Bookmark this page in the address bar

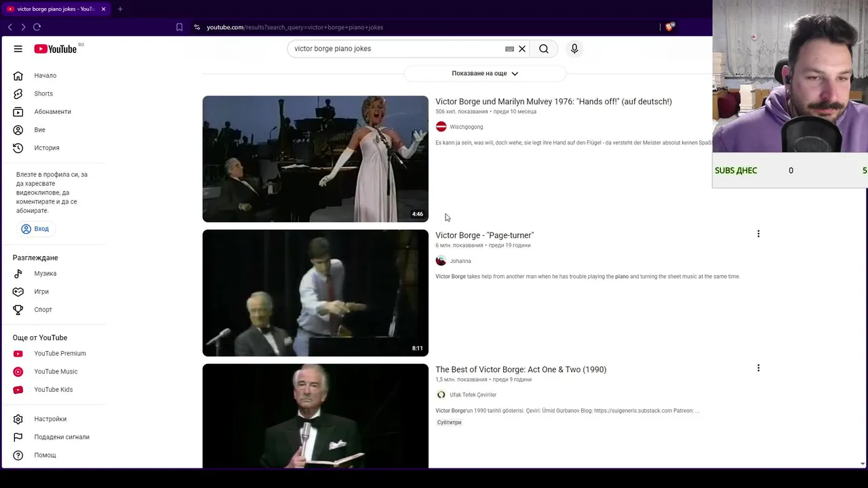[x=179, y=27]
